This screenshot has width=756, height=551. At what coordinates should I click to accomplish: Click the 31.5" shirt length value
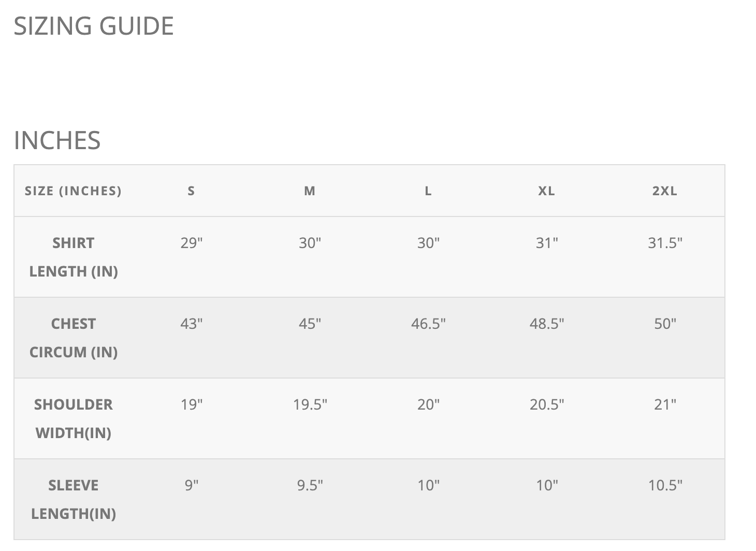(x=665, y=243)
